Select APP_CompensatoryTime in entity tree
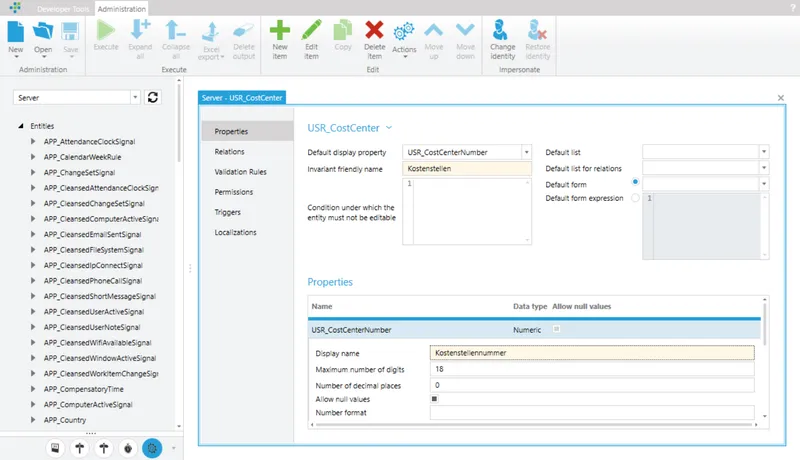The image size is (800, 460). pos(84,388)
